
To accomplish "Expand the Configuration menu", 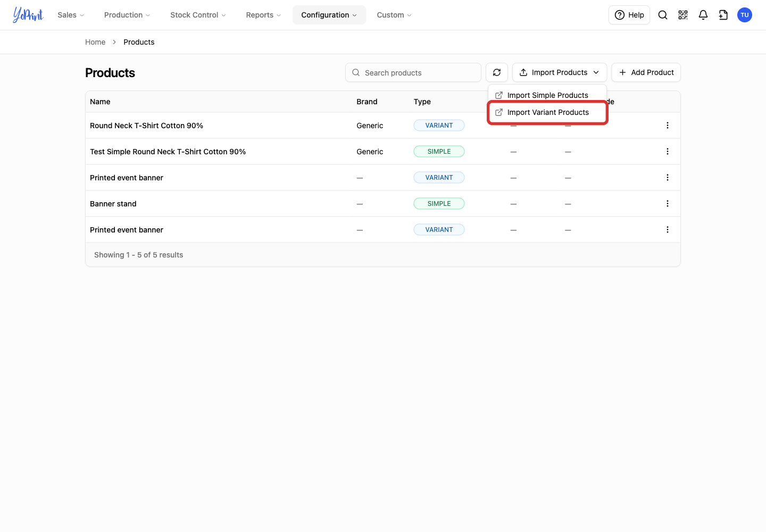I will 329,15.
